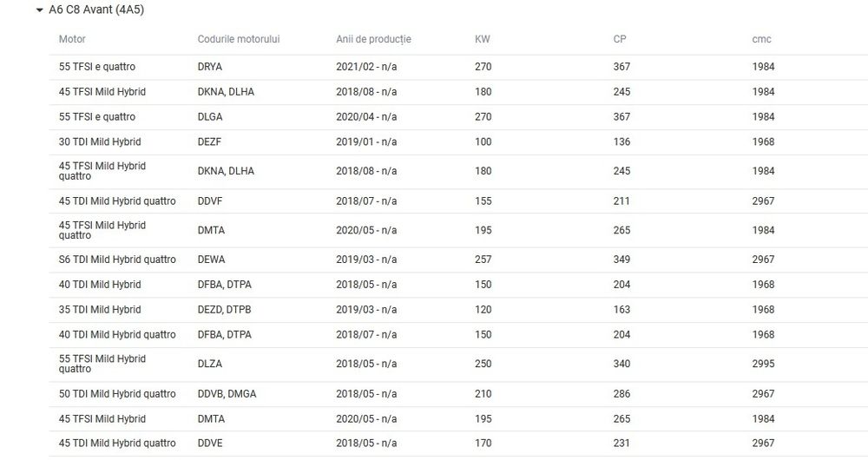Click the KW column header
The height and width of the screenshot is (460, 868).
coord(482,39)
